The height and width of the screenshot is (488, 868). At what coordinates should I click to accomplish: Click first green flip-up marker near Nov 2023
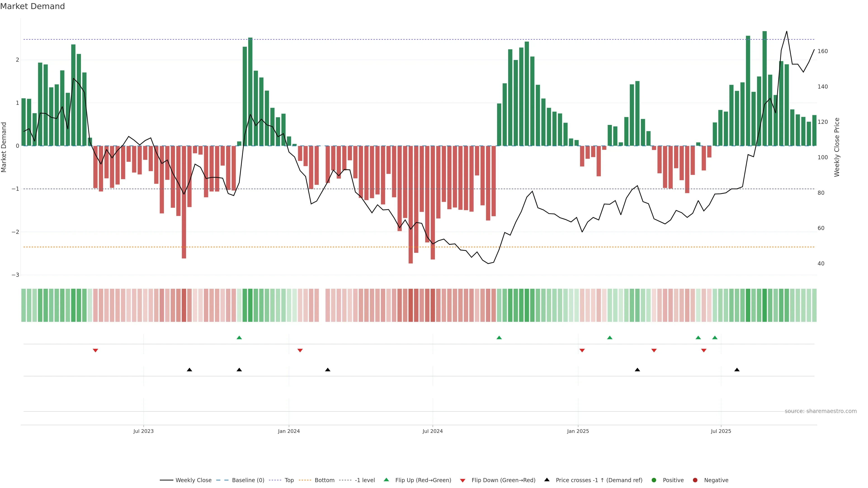point(239,338)
